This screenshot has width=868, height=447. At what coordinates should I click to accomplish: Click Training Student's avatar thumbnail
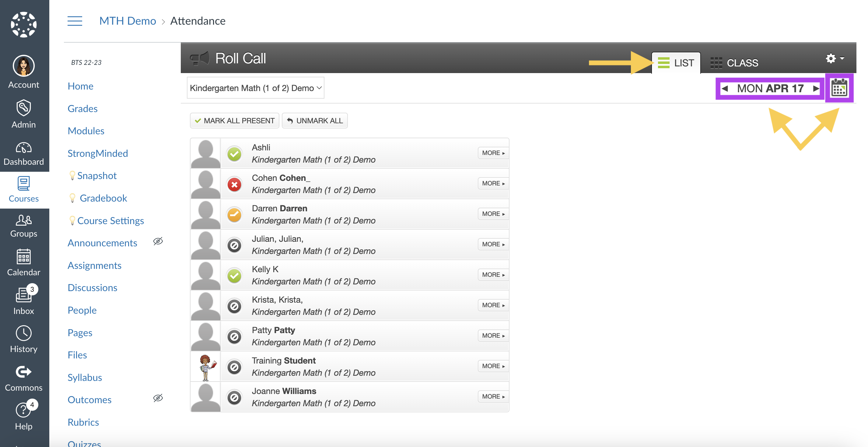tap(206, 367)
